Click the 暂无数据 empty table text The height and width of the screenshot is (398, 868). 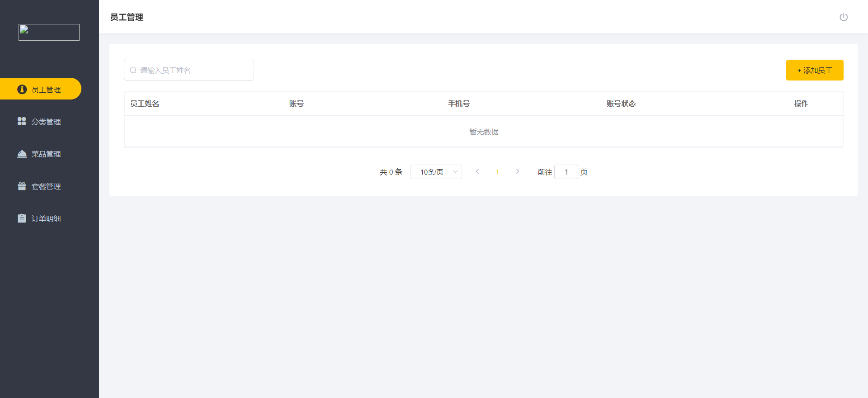tap(484, 132)
